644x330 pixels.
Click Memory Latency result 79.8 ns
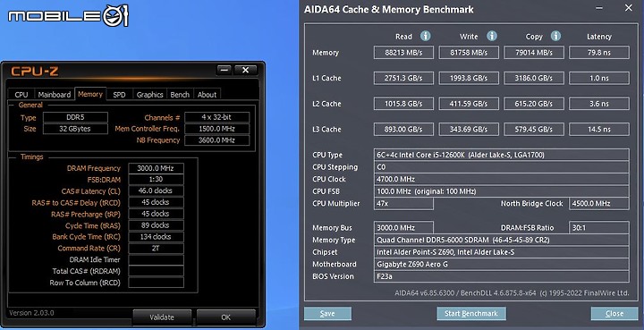[599, 53]
